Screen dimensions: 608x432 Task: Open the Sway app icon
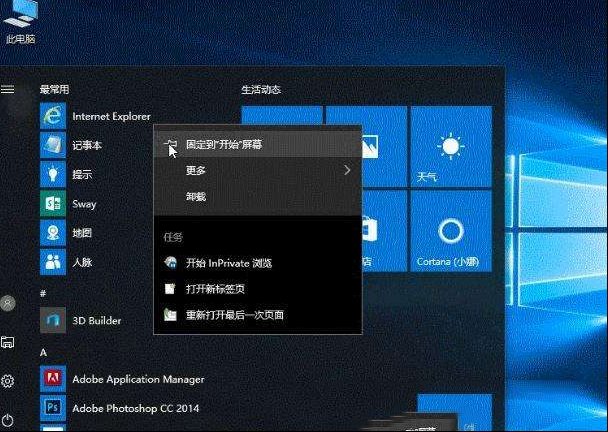[x=53, y=203]
